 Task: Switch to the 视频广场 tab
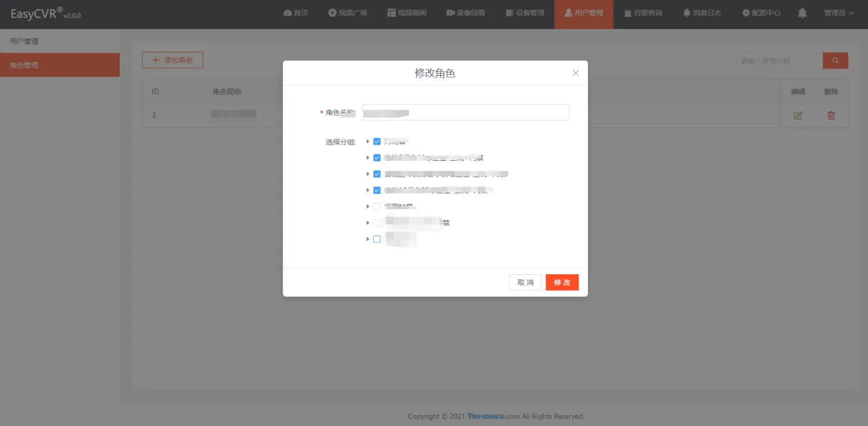click(x=348, y=13)
